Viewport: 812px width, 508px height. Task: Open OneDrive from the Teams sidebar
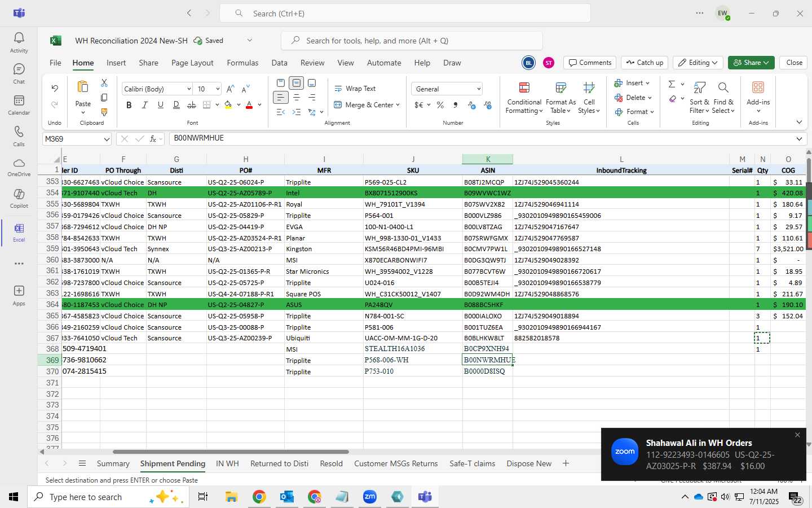(19, 167)
